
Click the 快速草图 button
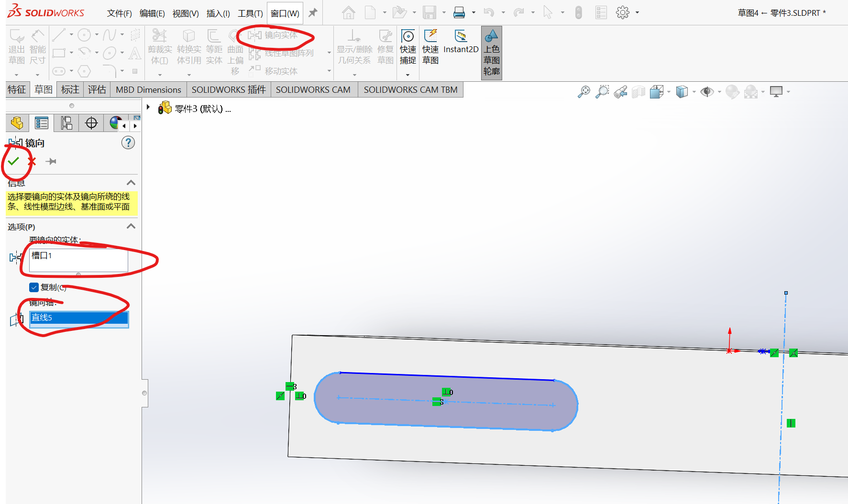[430, 47]
